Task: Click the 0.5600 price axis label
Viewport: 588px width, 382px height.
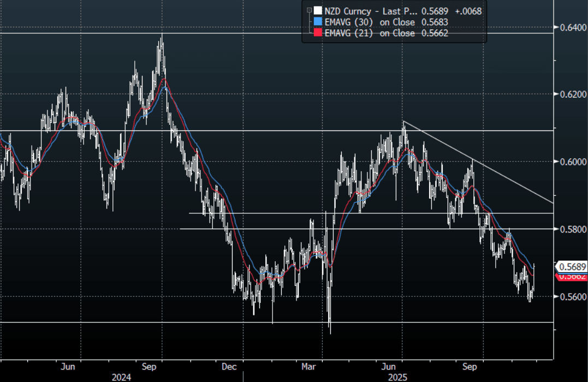Action: point(573,296)
